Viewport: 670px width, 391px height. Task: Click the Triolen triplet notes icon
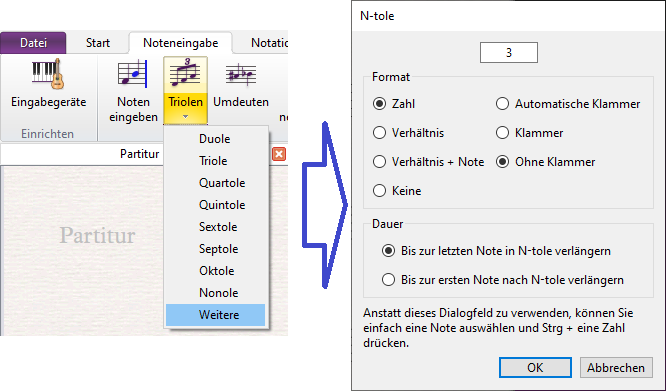pyautogui.click(x=185, y=73)
